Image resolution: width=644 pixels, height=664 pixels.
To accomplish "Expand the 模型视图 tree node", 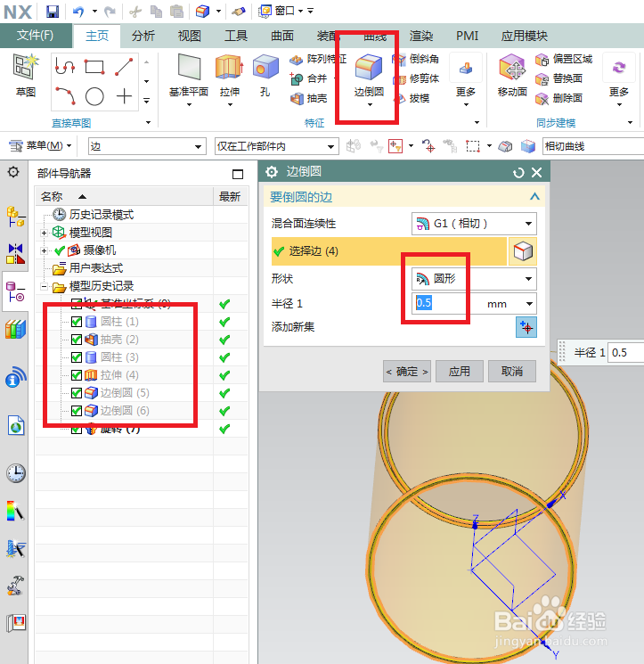I will point(44,233).
